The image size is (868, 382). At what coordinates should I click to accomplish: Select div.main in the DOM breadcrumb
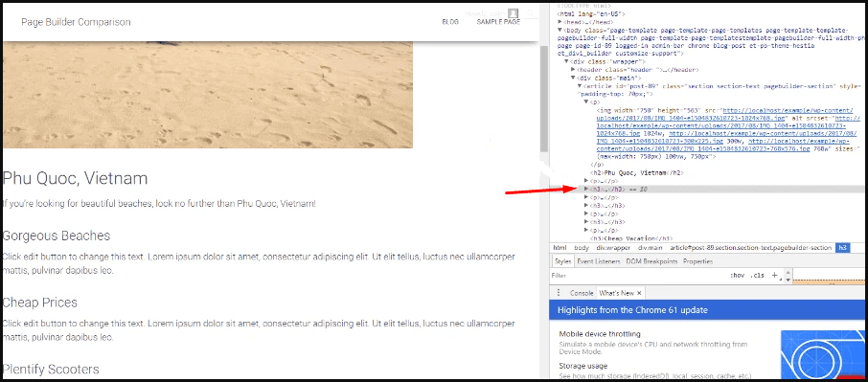coord(651,248)
